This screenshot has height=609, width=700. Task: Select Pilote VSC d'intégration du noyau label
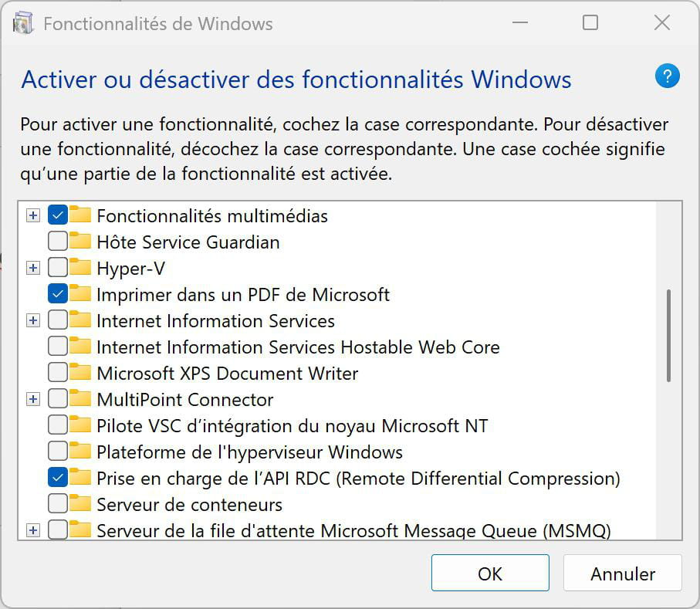(x=293, y=425)
